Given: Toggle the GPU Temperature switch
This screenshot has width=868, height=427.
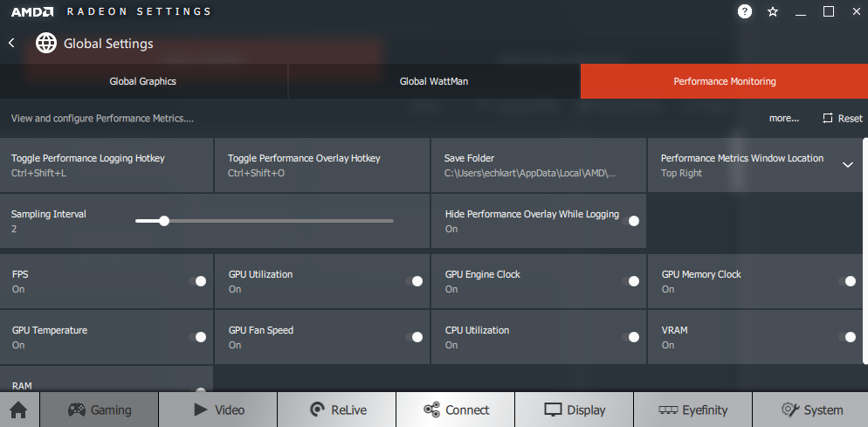Looking at the screenshot, I should [197, 337].
